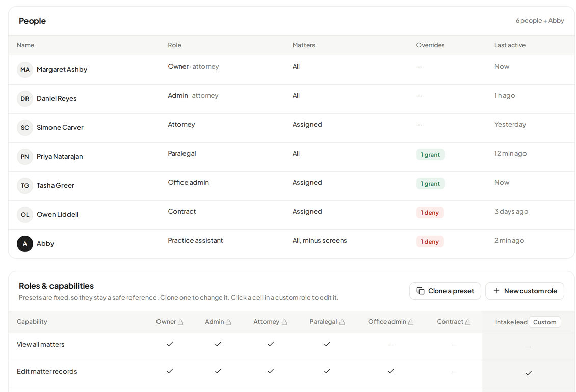Click the Edit matter records capability row label
This screenshot has width=576, height=392.
point(47,371)
